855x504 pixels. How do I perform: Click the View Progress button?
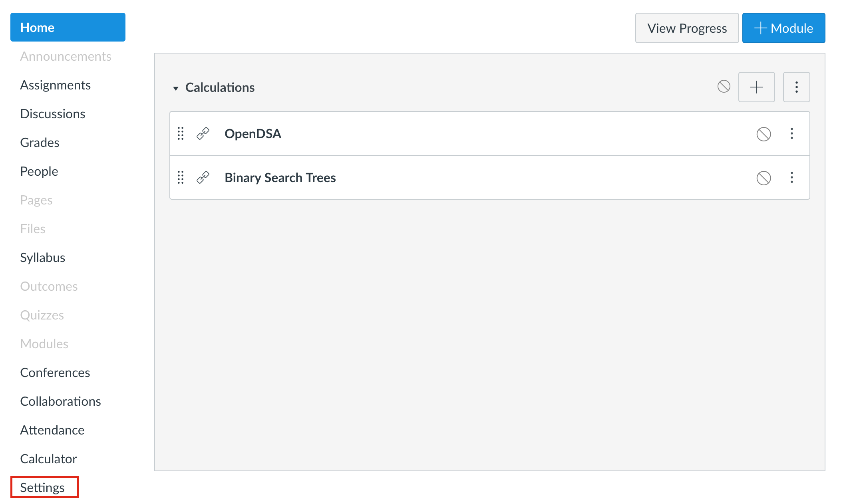pyautogui.click(x=687, y=28)
